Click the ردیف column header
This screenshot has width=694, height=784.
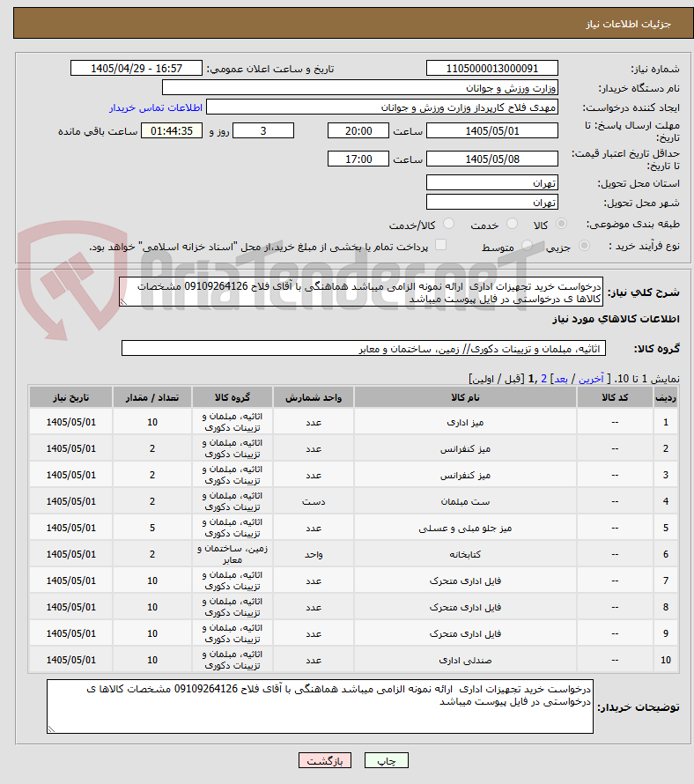point(666,397)
